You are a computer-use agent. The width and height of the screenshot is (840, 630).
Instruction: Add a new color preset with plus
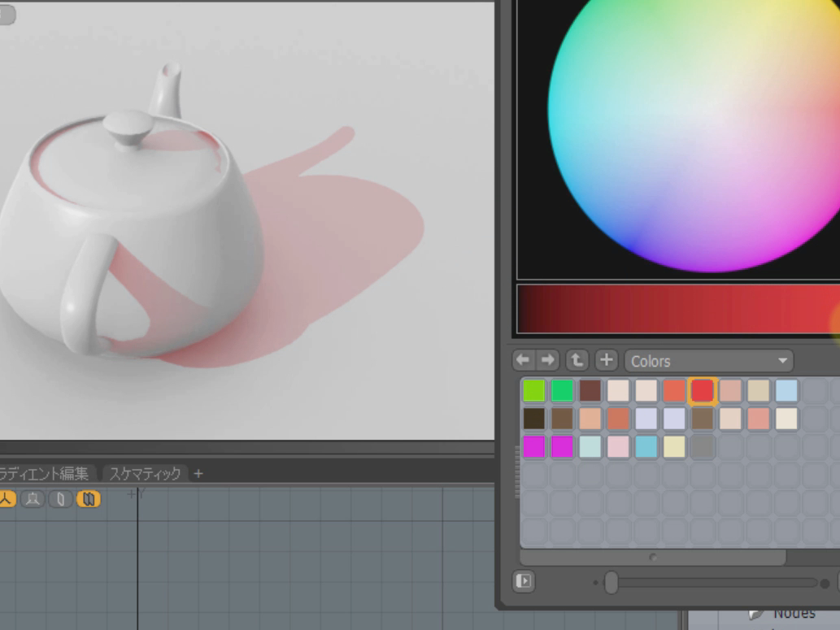(606, 360)
